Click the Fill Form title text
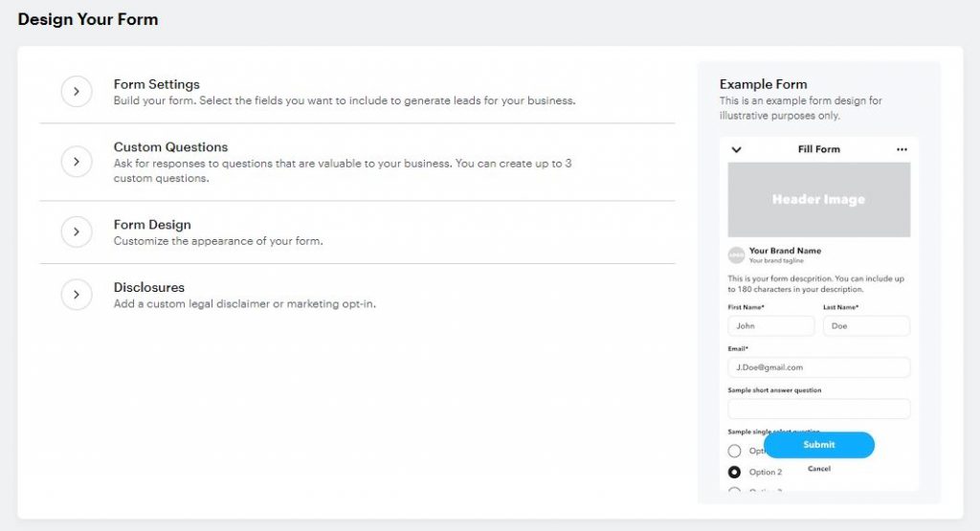980x531 pixels. (819, 149)
